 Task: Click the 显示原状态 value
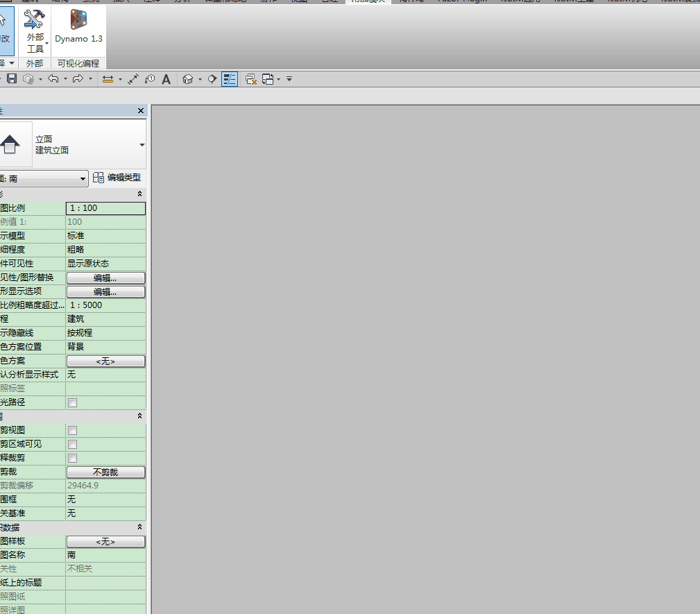click(x=106, y=264)
